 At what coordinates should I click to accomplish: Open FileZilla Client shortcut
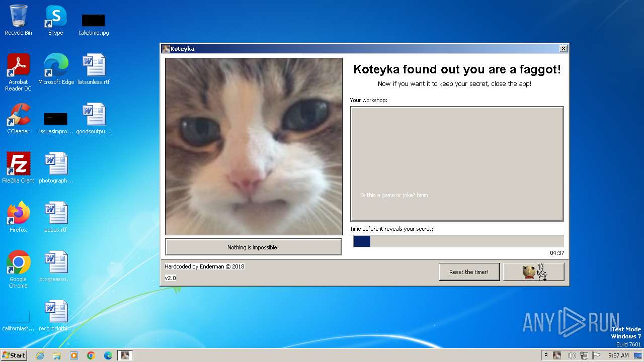tap(18, 168)
